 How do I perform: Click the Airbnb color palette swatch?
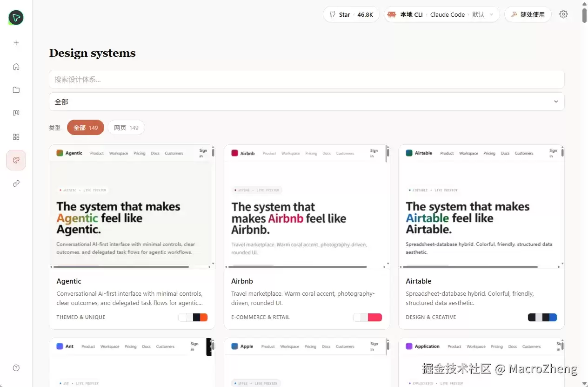point(367,317)
